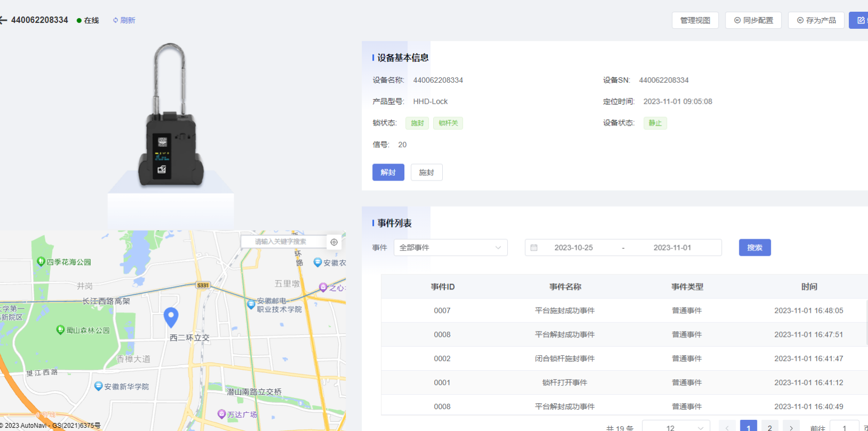Click the 蜀山森林公园 park marker icon
Screen dimensions: 868x431
(60, 330)
